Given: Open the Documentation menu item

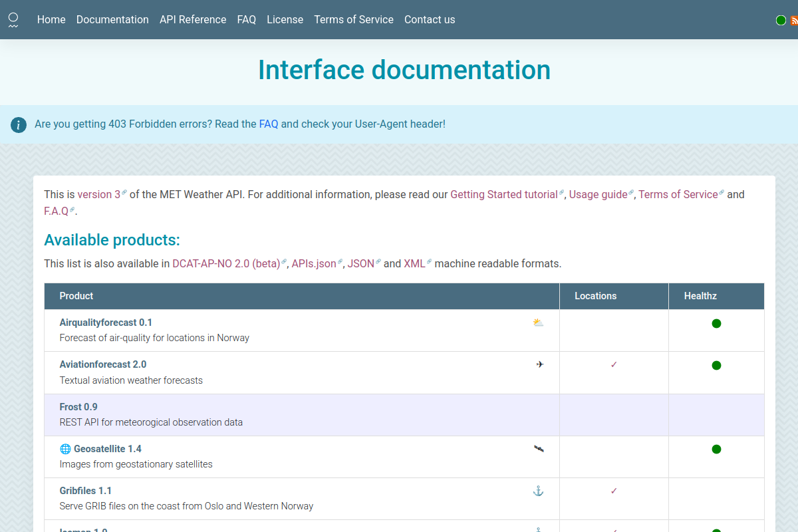Looking at the screenshot, I should [x=112, y=20].
